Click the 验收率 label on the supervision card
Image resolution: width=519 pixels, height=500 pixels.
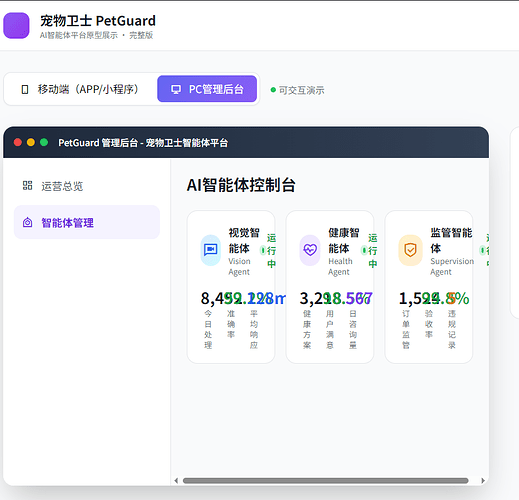coord(429,324)
